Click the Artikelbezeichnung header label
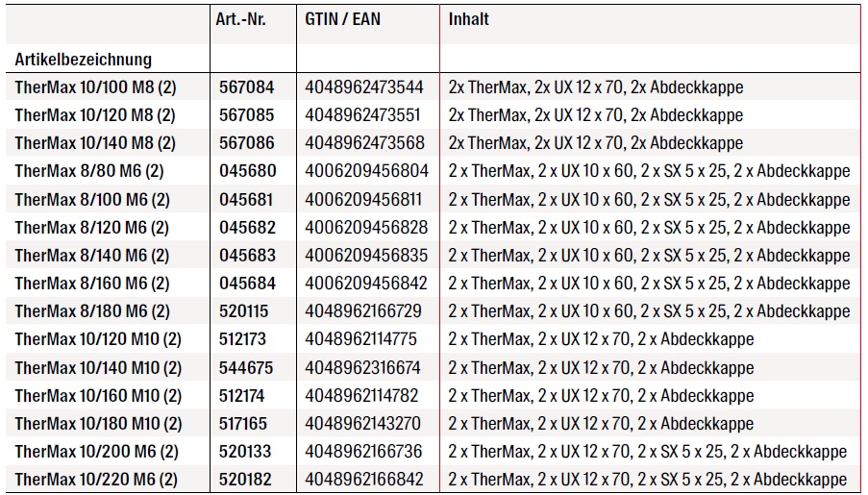The image size is (868, 495). click(x=83, y=60)
